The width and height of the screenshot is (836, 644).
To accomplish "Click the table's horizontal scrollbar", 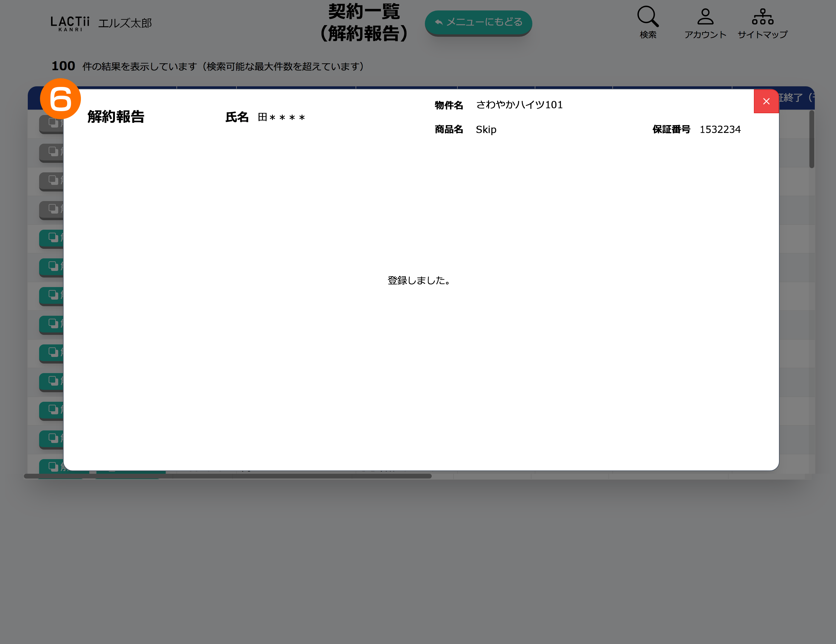I will click(228, 476).
